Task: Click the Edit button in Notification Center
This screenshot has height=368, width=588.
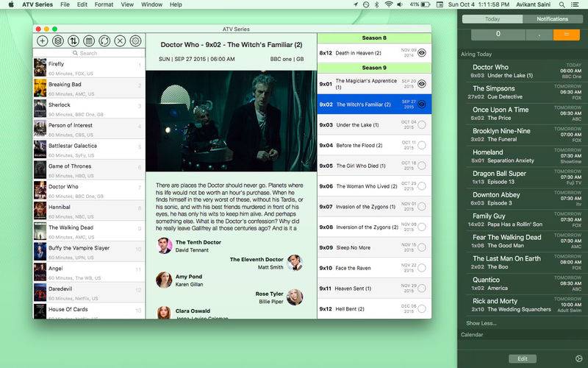Action: click(523, 358)
